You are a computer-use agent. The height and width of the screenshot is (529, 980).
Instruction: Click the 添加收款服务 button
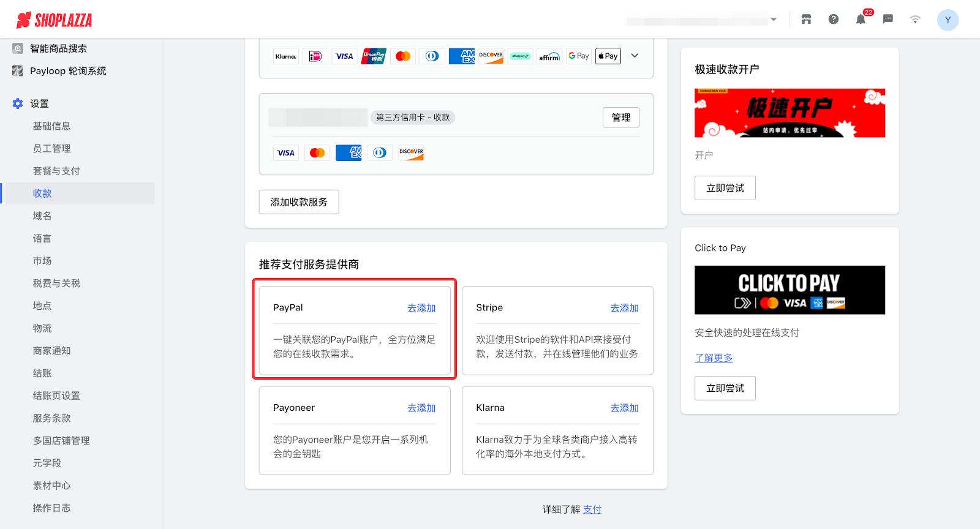(299, 202)
